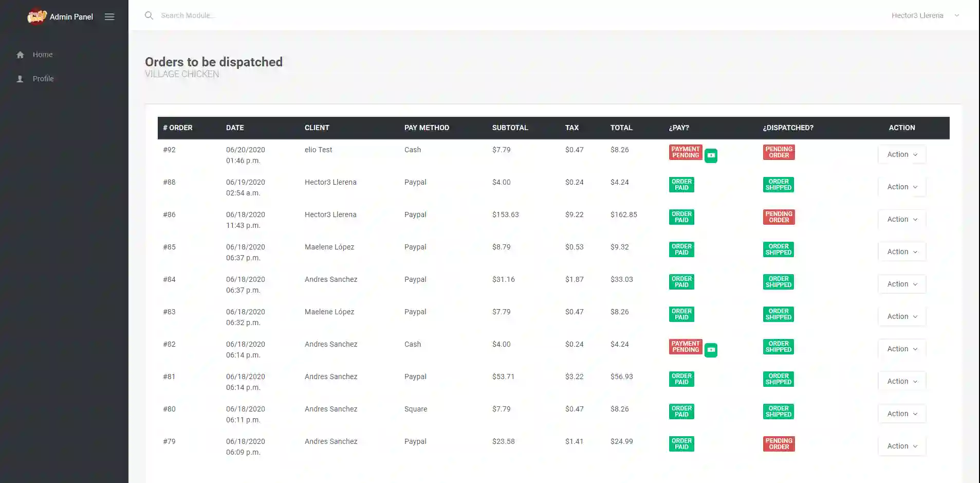
Task: Click the hamburger menu icon in sidebar header
Action: pyautogui.click(x=109, y=17)
